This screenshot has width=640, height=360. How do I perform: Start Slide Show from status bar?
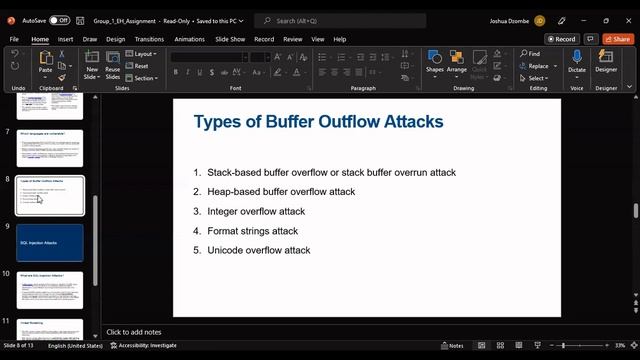tap(537, 346)
